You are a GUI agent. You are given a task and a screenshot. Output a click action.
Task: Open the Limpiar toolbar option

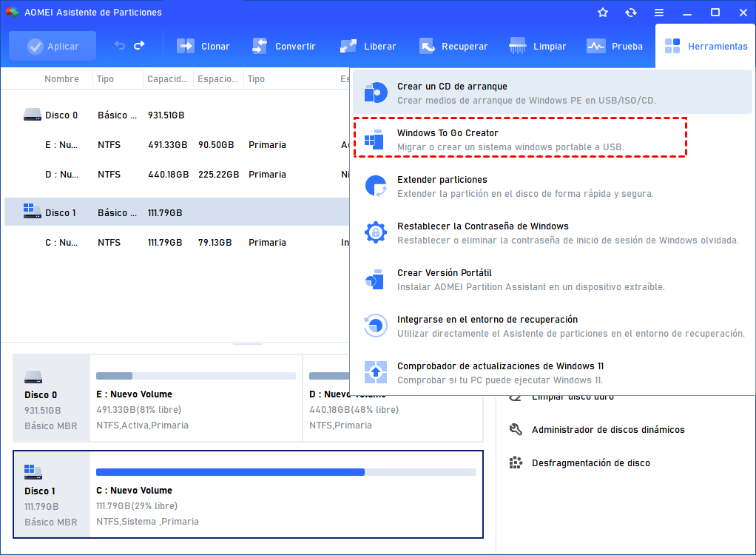(538, 47)
